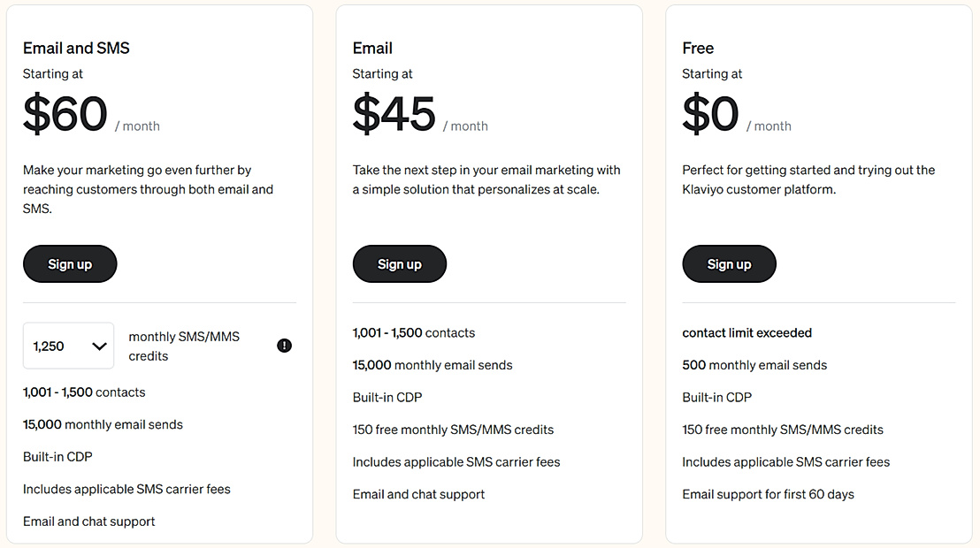Click "Email support for first 60 days"
Viewport: 980px width, 548px height.
point(768,494)
